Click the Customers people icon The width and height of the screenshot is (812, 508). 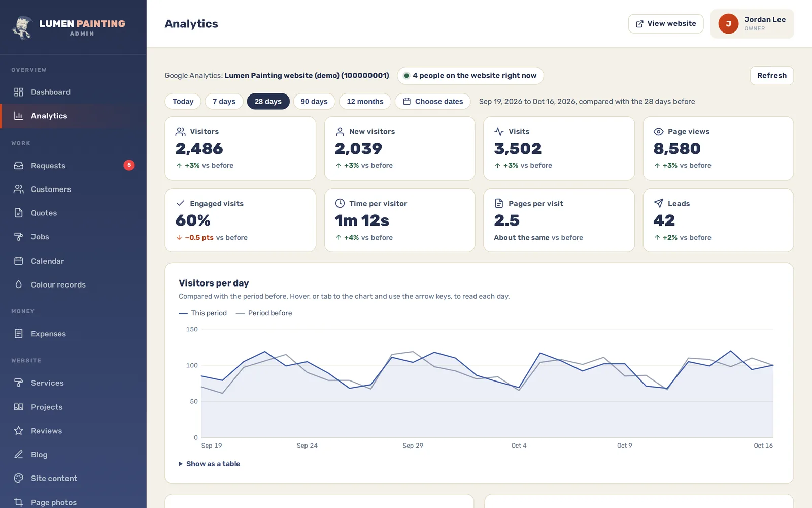[x=19, y=189]
